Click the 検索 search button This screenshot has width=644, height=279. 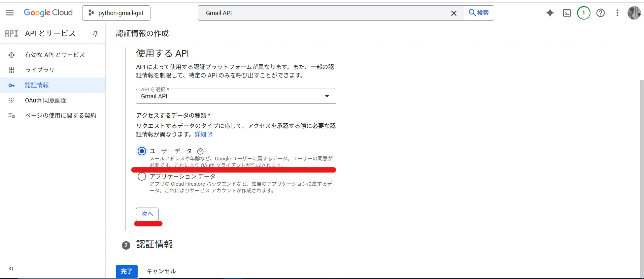coord(479,13)
